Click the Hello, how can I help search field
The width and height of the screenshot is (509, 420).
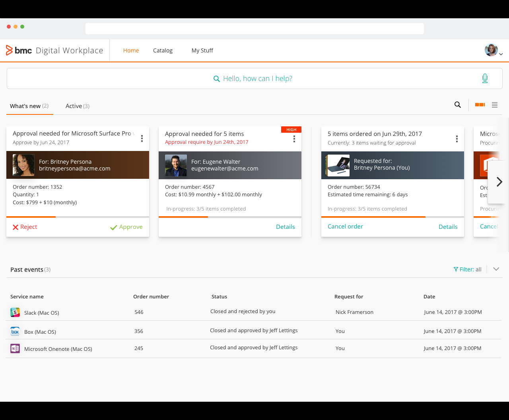point(254,78)
